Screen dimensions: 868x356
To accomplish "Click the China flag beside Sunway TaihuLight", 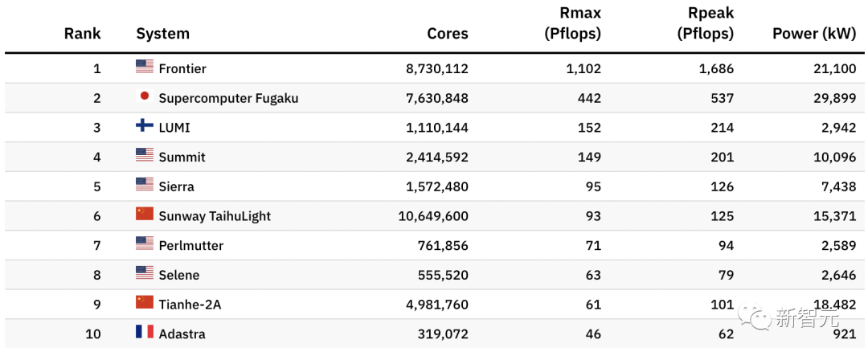I will pyautogui.click(x=145, y=215).
